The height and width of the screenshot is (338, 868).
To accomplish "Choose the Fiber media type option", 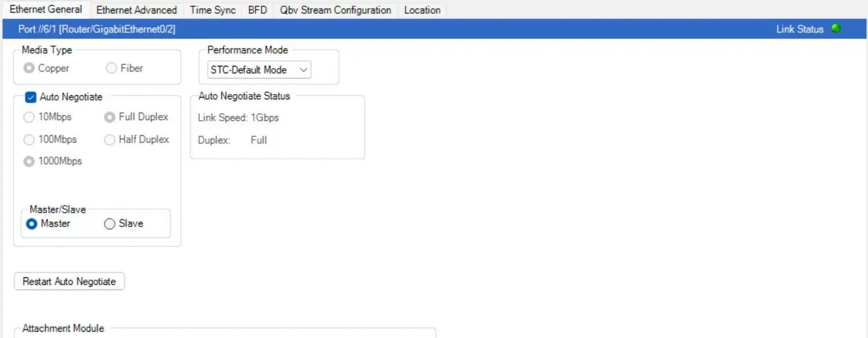I will 111,68.
